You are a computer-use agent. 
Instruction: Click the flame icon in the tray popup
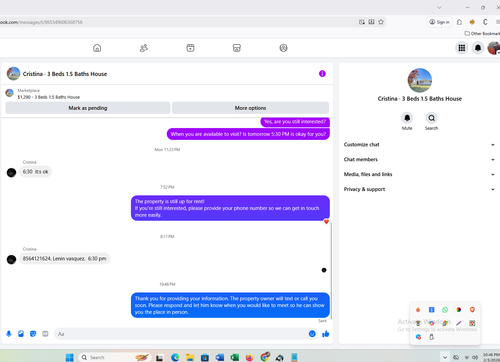pyautogui.click(x=418, y=310)
